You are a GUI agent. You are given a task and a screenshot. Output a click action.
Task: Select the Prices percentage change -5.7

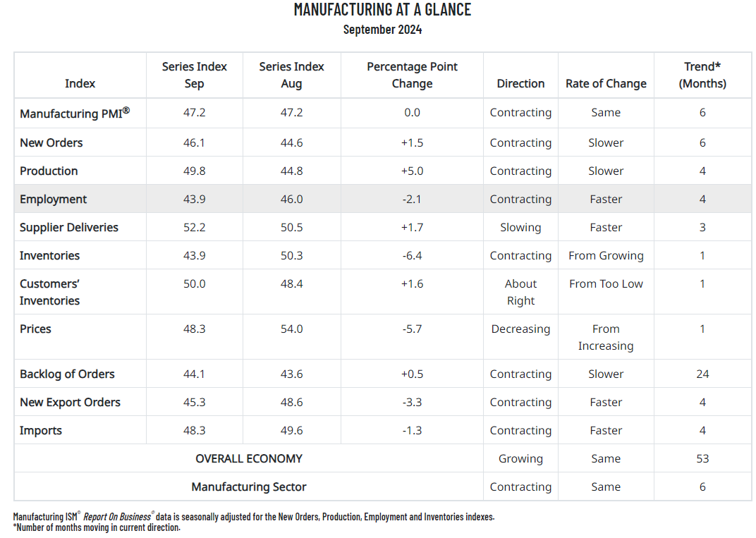tap(412, 329)
